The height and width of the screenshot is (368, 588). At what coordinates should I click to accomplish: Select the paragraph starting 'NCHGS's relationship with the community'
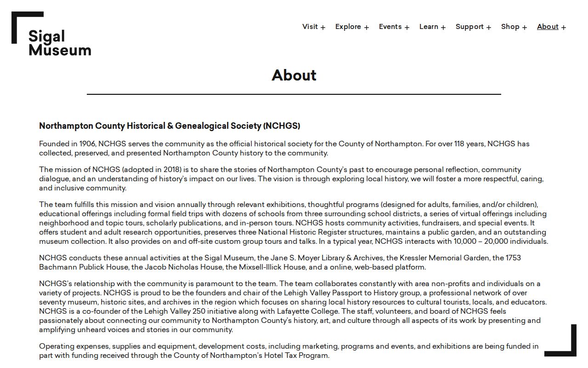[x=293, y=306]
